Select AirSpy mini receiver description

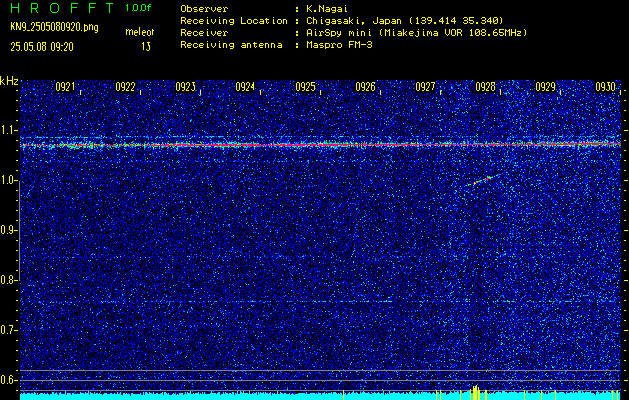point(417,32)
